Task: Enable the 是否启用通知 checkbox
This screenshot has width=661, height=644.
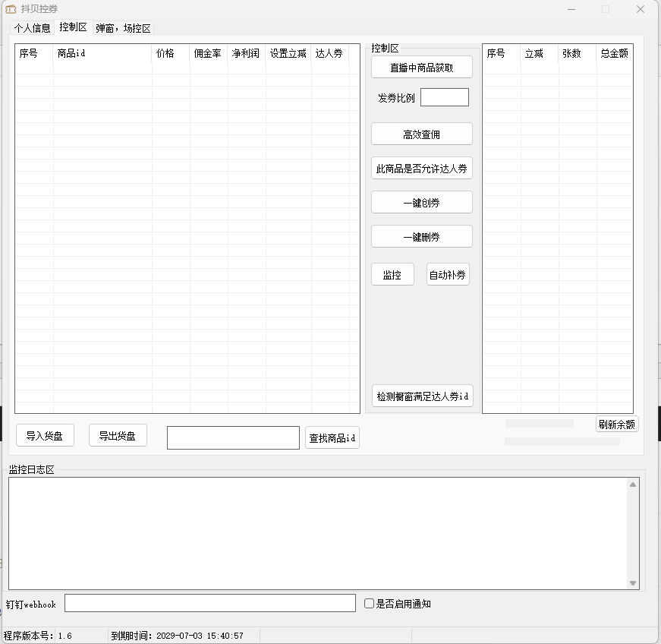Action: coord(370,604)
